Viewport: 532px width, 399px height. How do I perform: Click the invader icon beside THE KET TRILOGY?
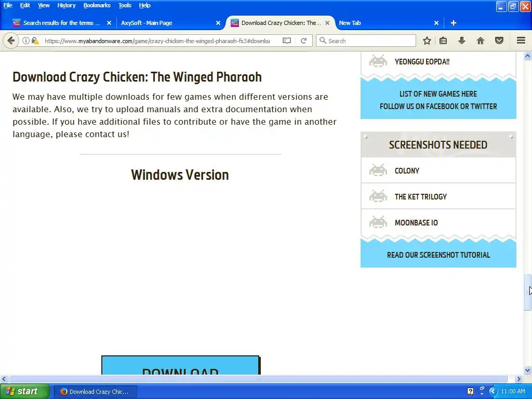(378, 196)
